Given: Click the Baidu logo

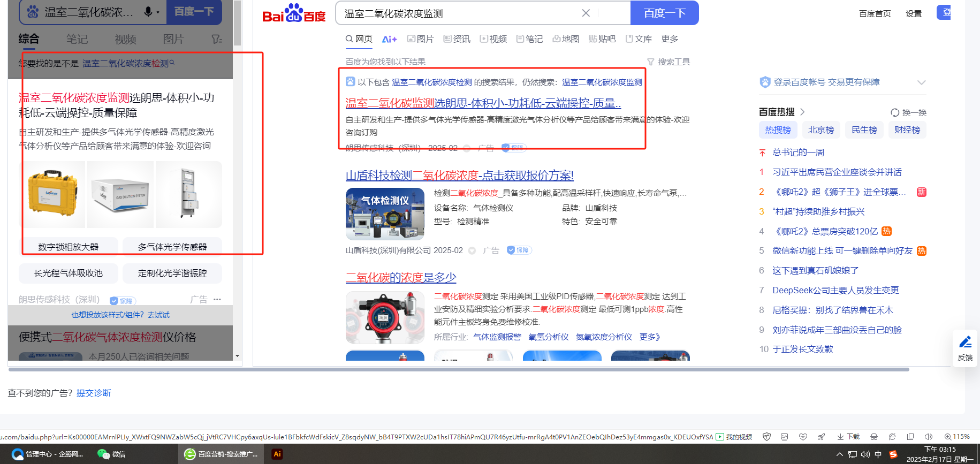Looking at the screenshot, I should [x=294, y=14].
